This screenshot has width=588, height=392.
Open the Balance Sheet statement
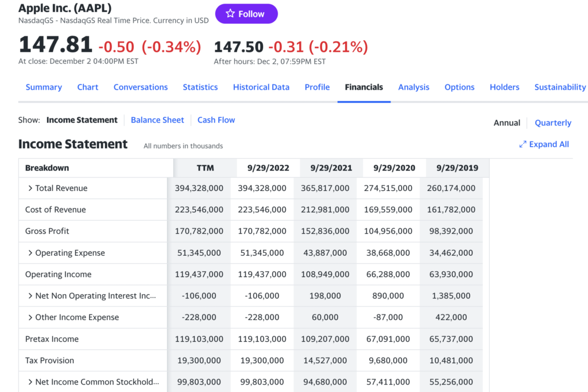157,120
